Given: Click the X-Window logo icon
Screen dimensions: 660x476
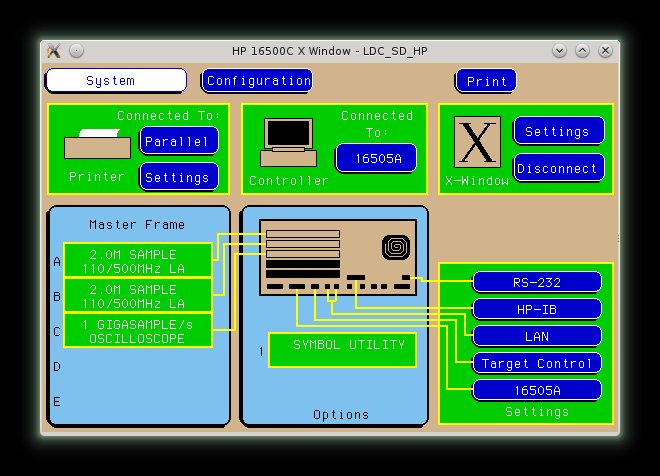Looking at the screenshot, I should (477, 142).
